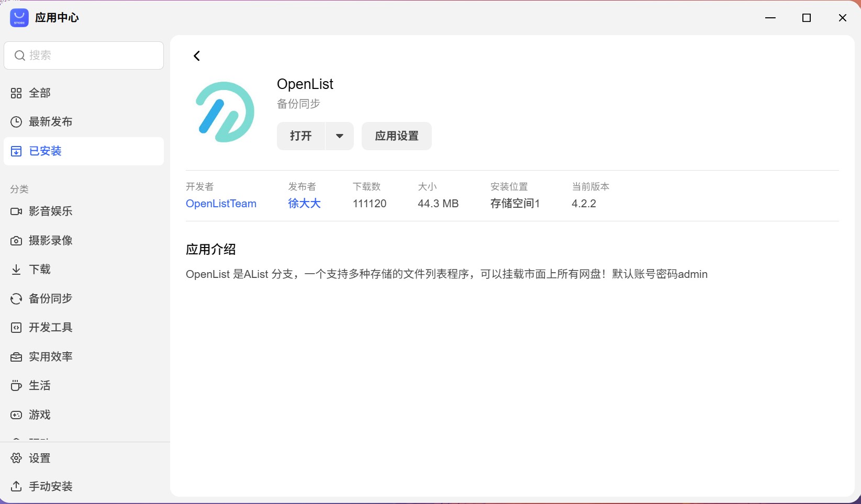The height and width of the screenshot is (504, 861).
Task: Click the 开发工具 code icon
Action: click(x=16, y=328)
